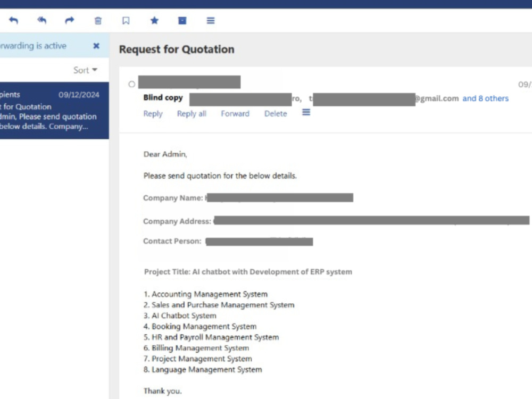Star the message with the star icon
The image size is (532, 399).
pyautogui.click(x=154, y=20)
